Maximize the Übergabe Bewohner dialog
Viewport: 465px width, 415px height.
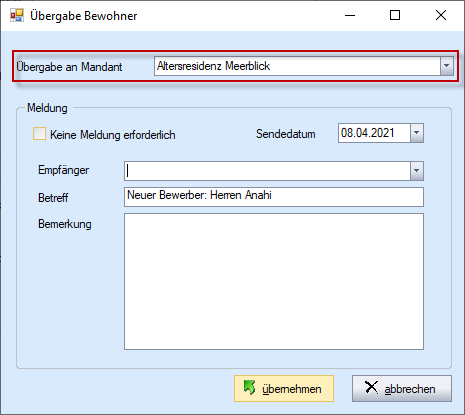click(395, 15)
